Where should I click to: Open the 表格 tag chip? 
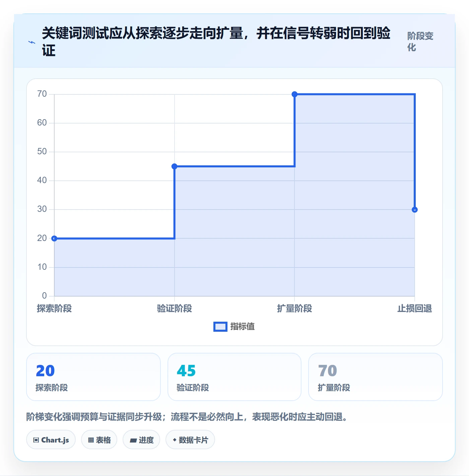tap(99, 440)
